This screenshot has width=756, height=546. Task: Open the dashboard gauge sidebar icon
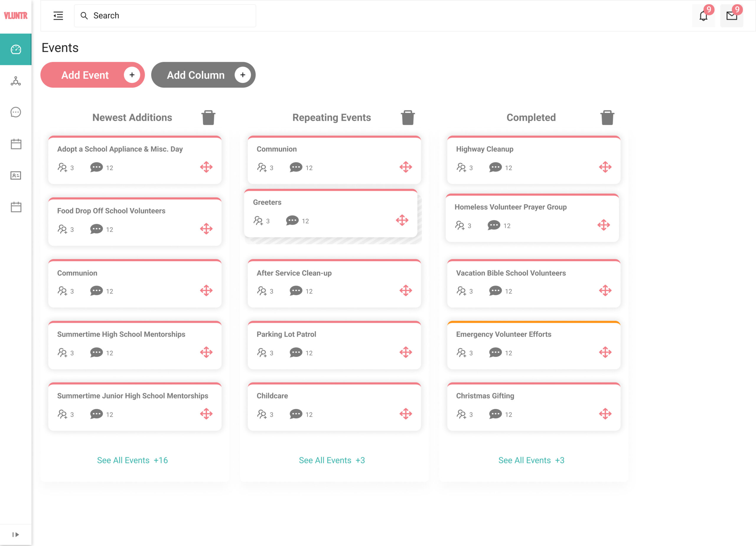(16, 49)
